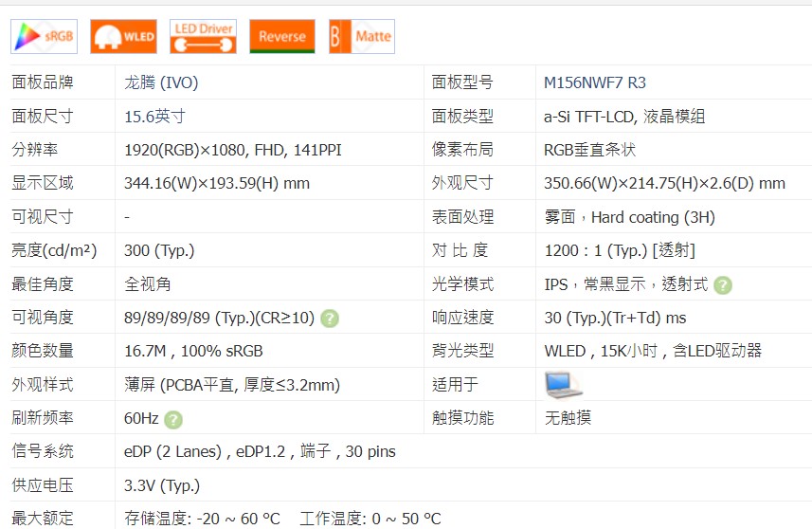The image size is (812, 529).
Task: Click the 面板品牌 row label
Action: click(43, 82)
